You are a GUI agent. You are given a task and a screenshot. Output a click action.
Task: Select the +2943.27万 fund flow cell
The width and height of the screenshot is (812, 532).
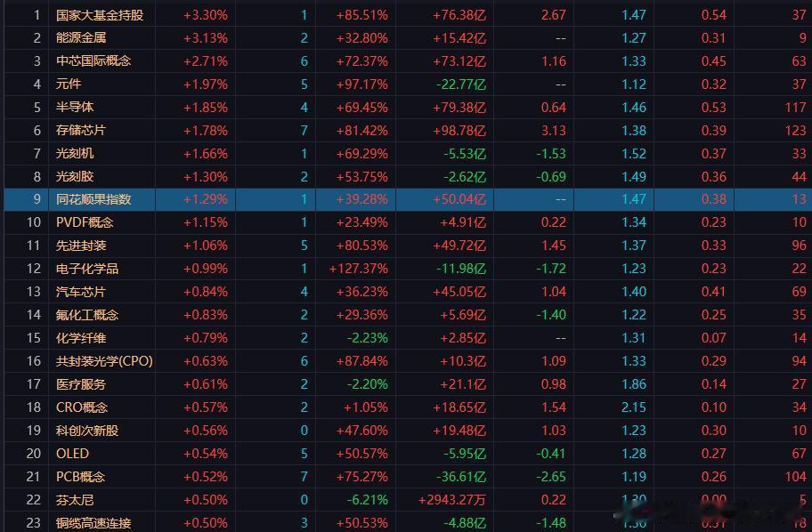[x=452, y=500]
